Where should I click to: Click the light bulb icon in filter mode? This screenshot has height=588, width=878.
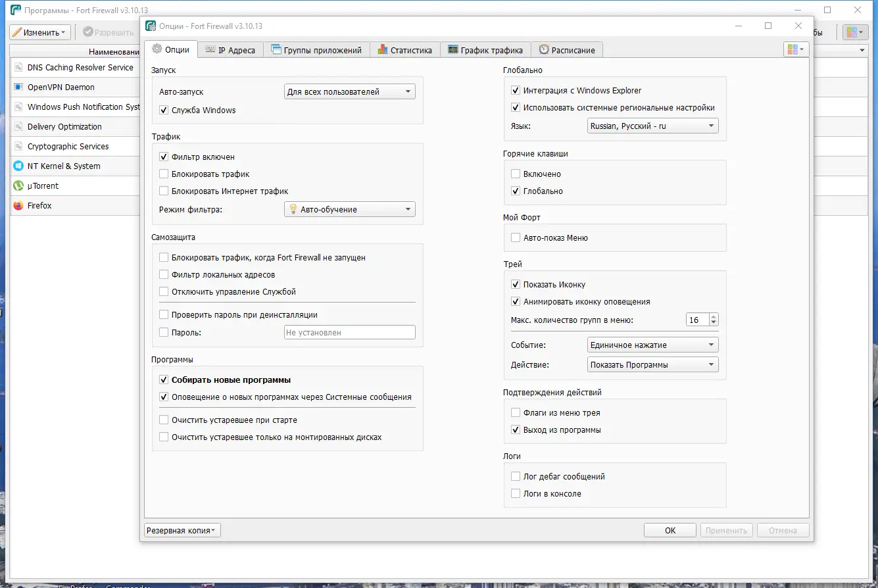tap(293, 209)
